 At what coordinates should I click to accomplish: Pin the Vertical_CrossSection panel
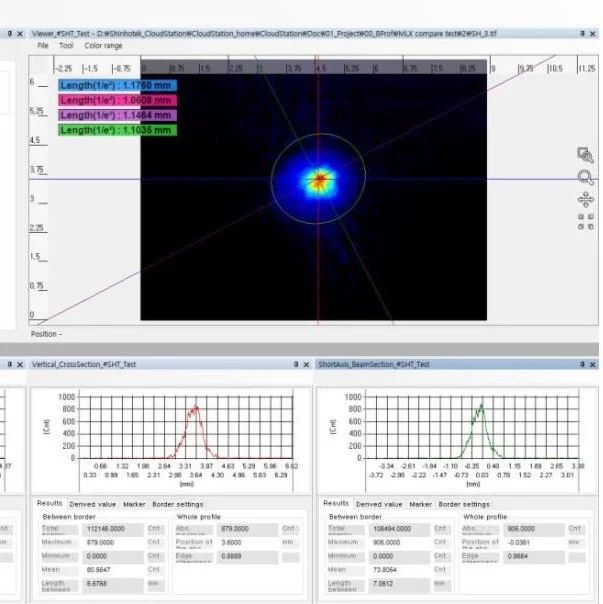(x=296, y=364)
